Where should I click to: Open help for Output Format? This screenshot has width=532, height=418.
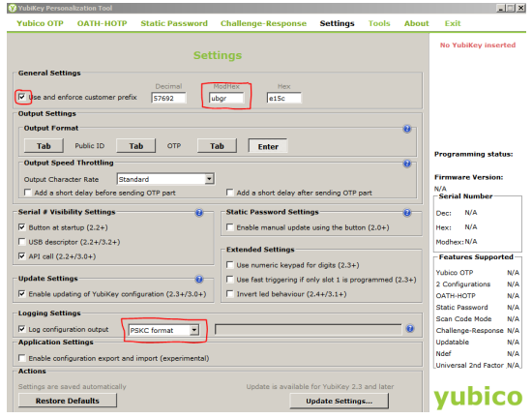coord(407,129)
